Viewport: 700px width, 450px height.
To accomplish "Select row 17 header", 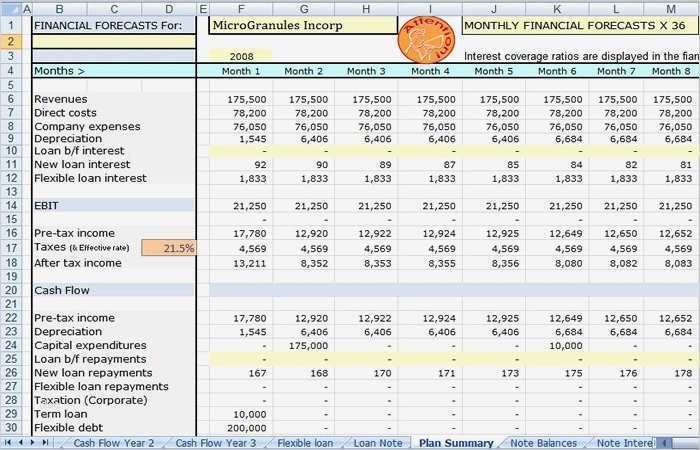I will click(11, 248).
